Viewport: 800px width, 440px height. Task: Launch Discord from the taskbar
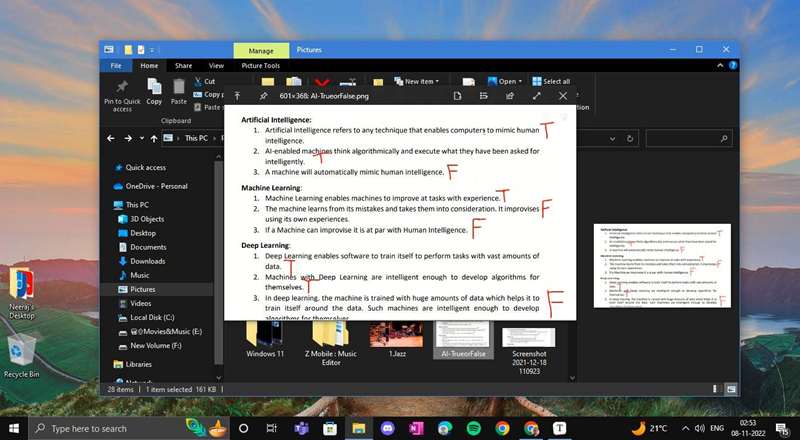point(387,428)
